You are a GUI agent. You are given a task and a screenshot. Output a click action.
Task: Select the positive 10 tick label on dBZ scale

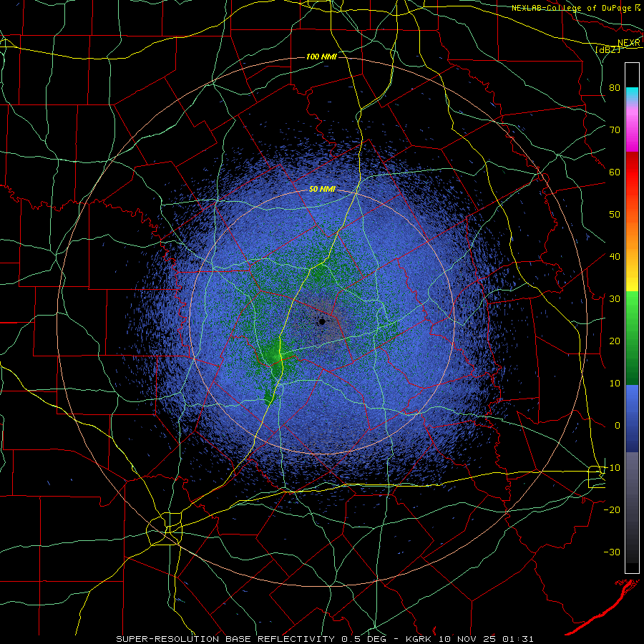pos(615,384)
